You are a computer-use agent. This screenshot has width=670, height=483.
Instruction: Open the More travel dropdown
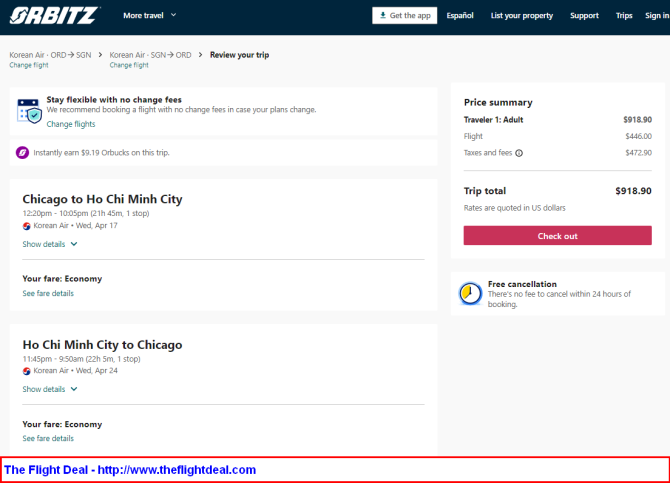(x=149, y=16)
